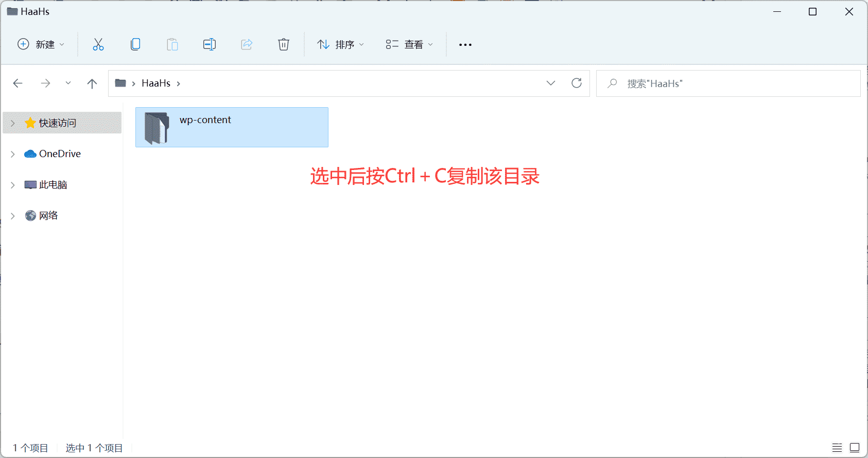Go up one folder level arrow
This screenshot has height=458, width=868.
tap(92, 83)
